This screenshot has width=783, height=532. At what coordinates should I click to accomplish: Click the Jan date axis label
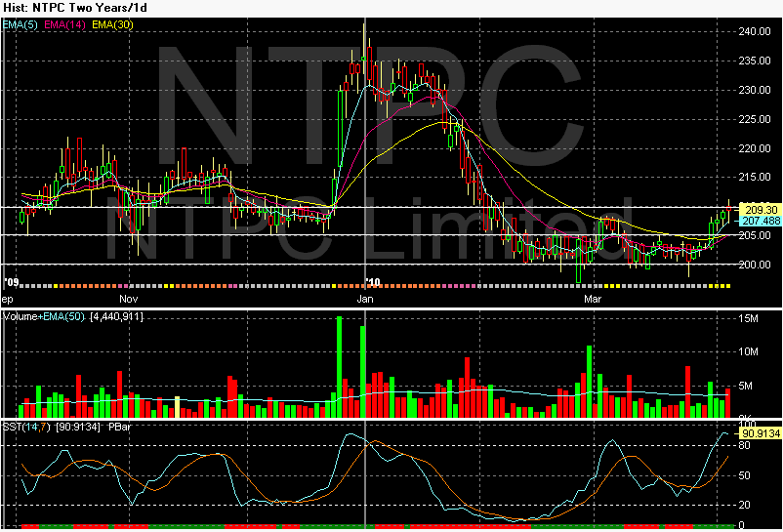click(365, 300)
